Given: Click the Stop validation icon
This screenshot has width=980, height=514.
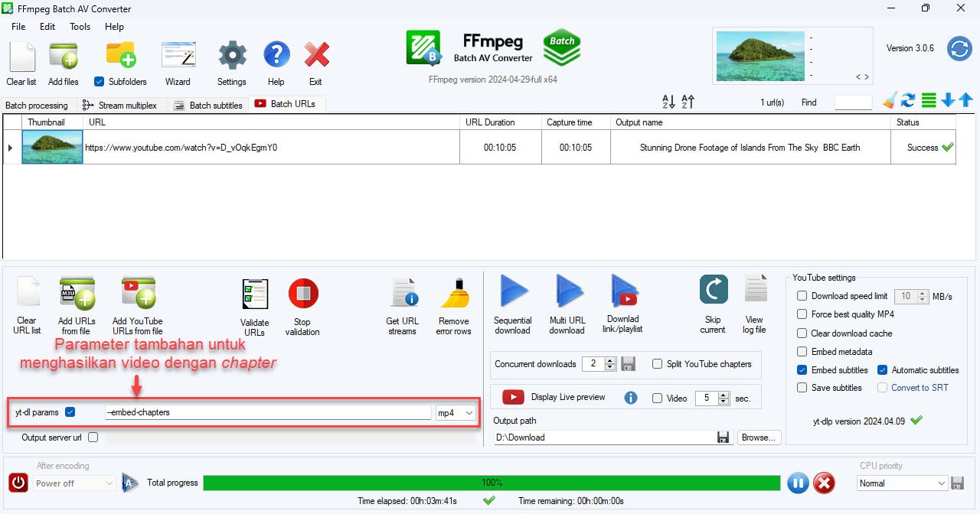Looking at the screenshot, I should [303, 294].
